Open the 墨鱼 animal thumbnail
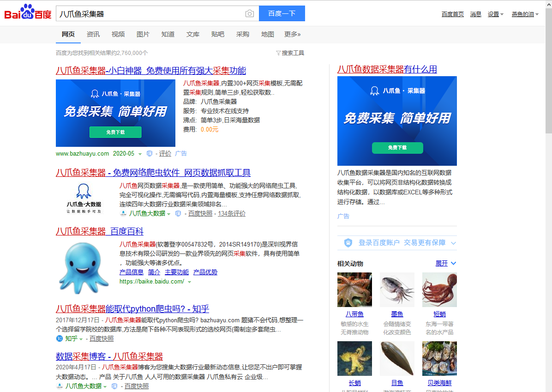 (x=397, y=289)
